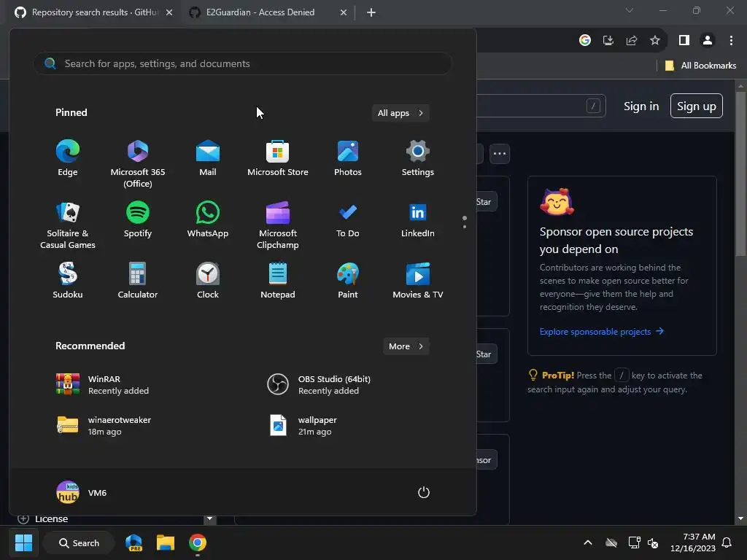
Task: Open the Mail app
Action: (208, 158)
